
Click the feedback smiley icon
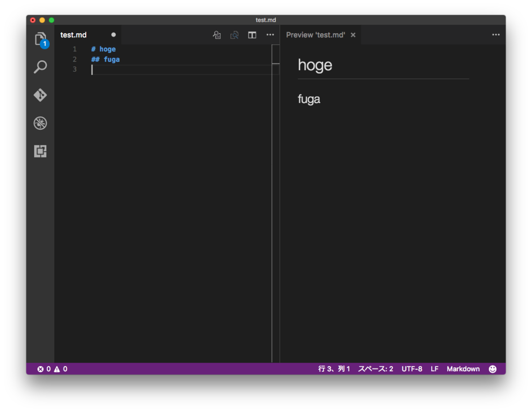(493, 369)
